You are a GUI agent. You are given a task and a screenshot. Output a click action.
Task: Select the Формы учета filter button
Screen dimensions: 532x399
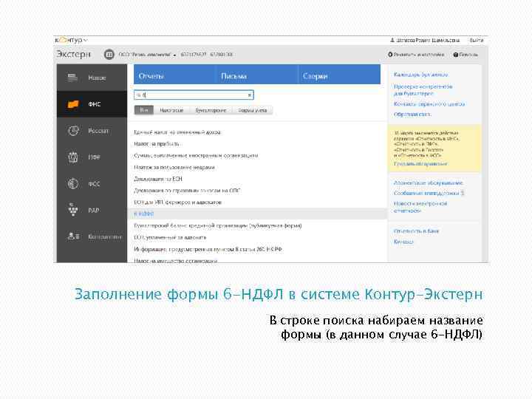coord(253,110)
